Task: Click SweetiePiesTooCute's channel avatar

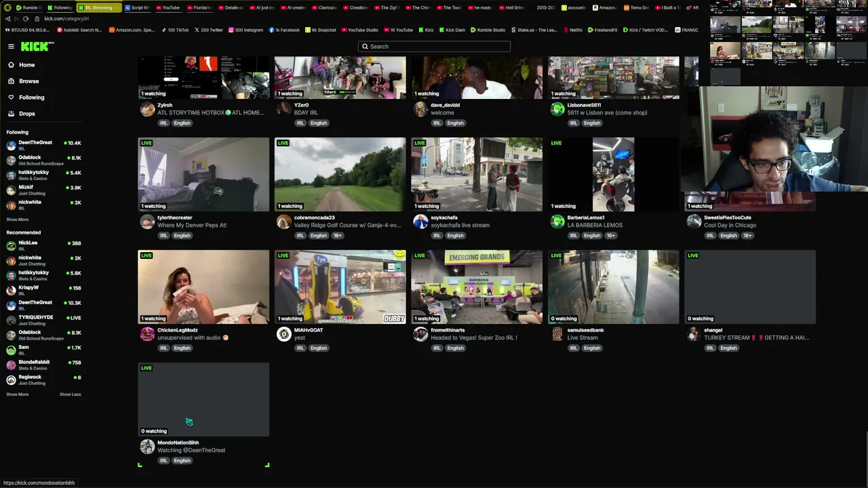Action: pos(694,222)
